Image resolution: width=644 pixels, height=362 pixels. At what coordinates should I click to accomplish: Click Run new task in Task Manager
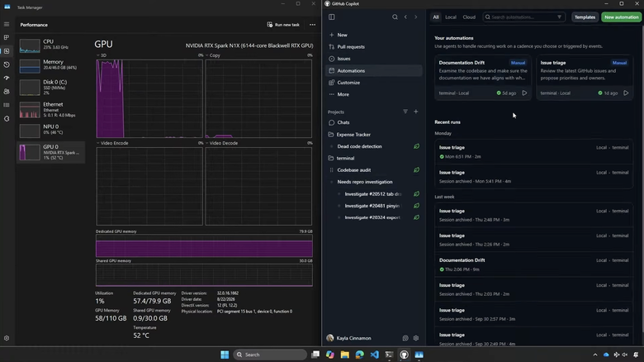click(283, 25)
